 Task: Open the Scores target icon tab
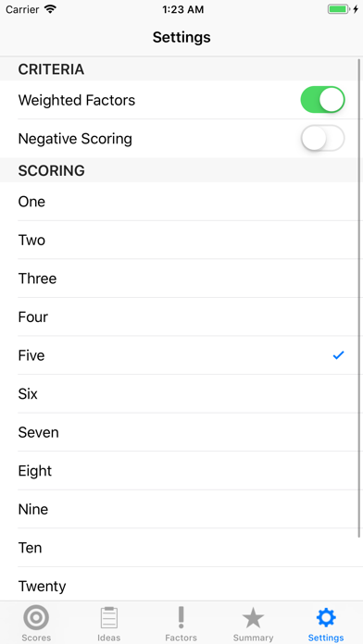[x=36, y=624]
